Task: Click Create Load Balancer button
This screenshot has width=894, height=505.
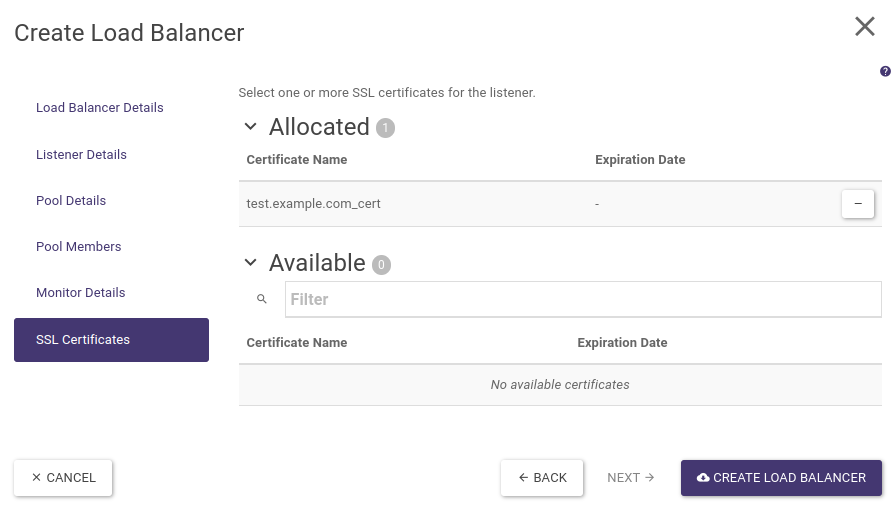Action: tap(781, 478)
